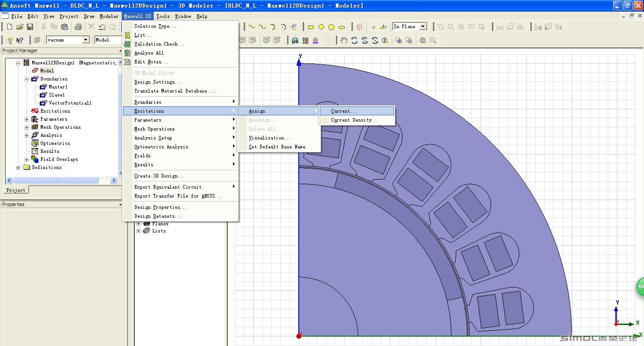Screen dimensions: 644x346
Task: Select the Draw rectangle tool
Action: (x=311, y=27)
